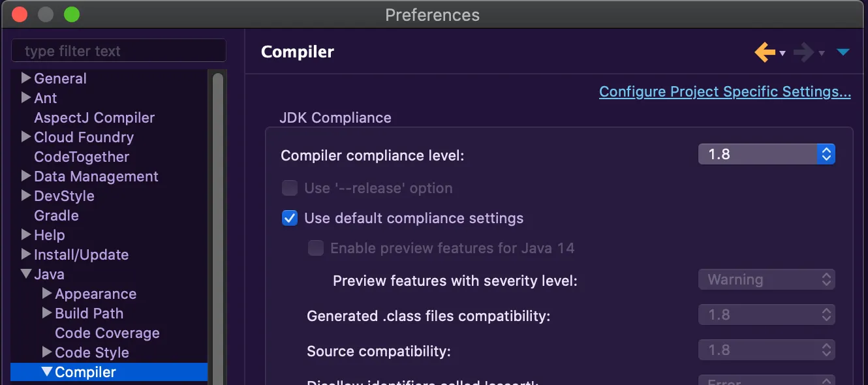The width and height of the screenshot is (868, 385).
Task: Click the green window zoom button
Action: [x=72, y=14]
